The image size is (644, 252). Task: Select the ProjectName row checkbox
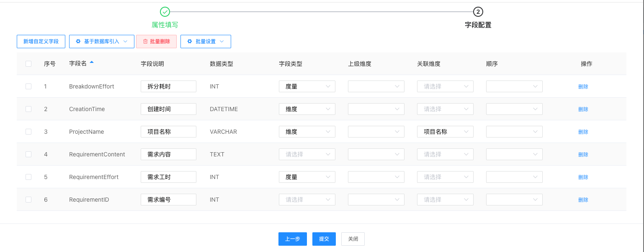[28, 132]
